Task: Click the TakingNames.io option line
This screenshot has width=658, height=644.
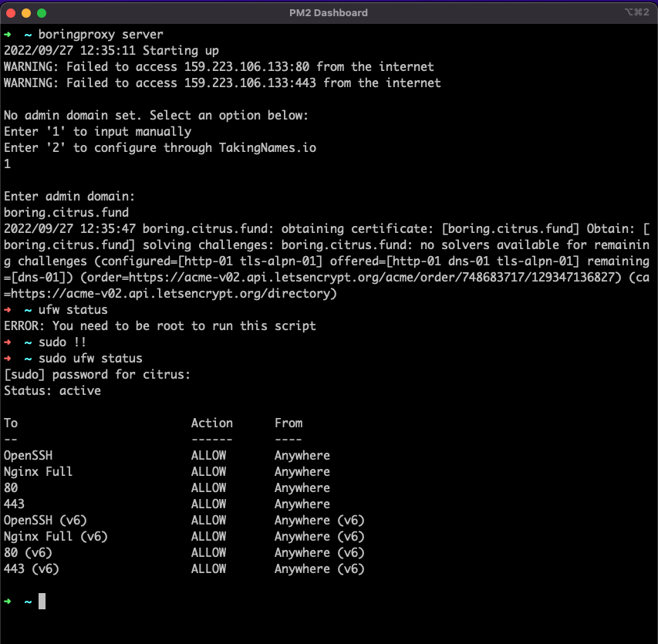Action: click(x=160, y=147)
